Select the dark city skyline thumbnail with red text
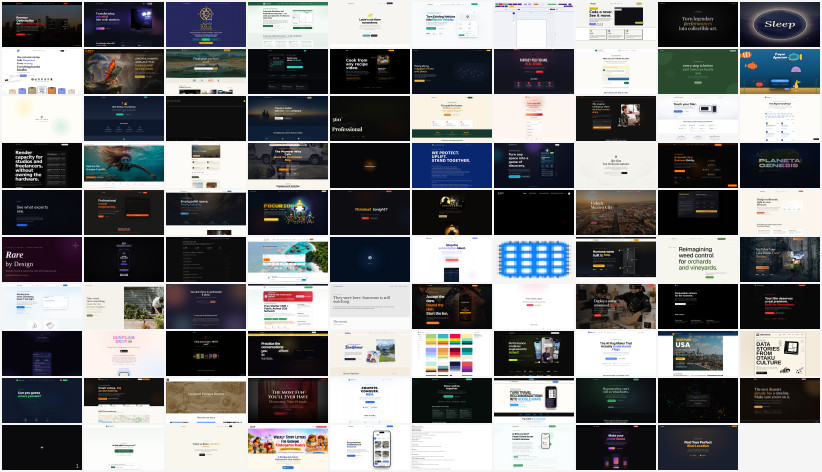The height and width of the screenshot is (472, 822). [x=42, y=25]
